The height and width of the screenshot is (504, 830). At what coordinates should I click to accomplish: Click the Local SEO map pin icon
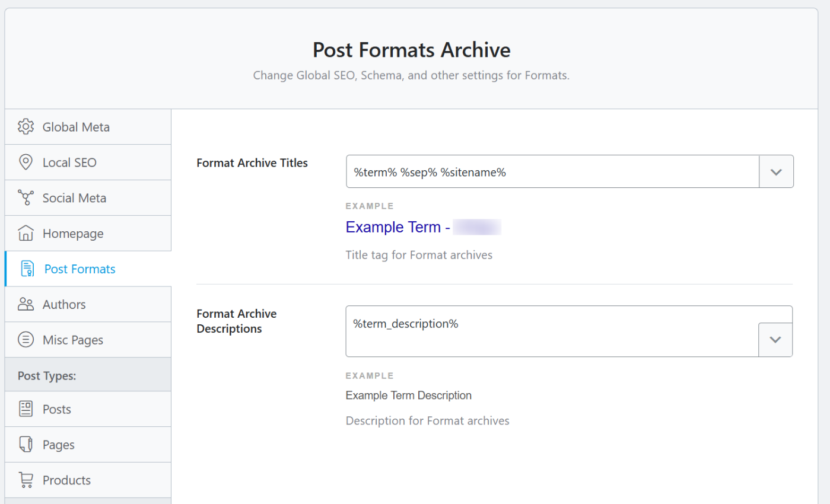pos(26,162)
